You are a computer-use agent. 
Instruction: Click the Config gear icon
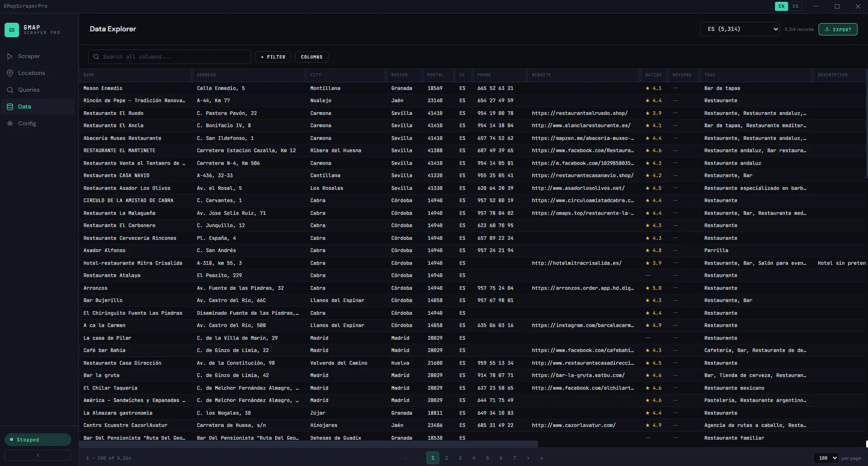pos(10,124)
